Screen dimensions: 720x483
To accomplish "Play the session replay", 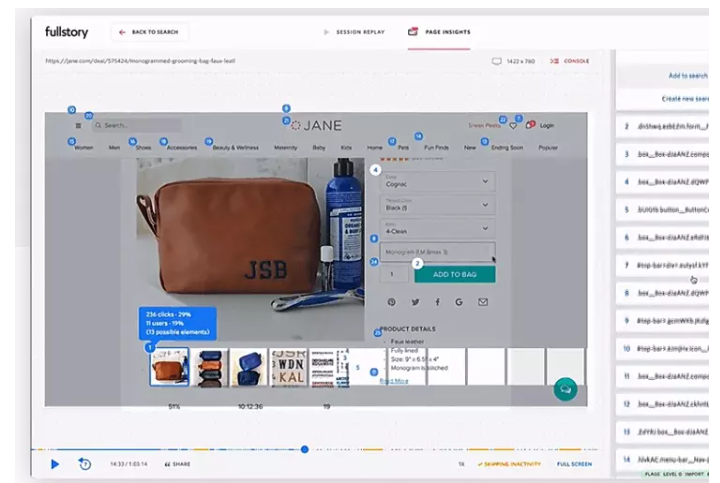I will click(x=55, y=464).
